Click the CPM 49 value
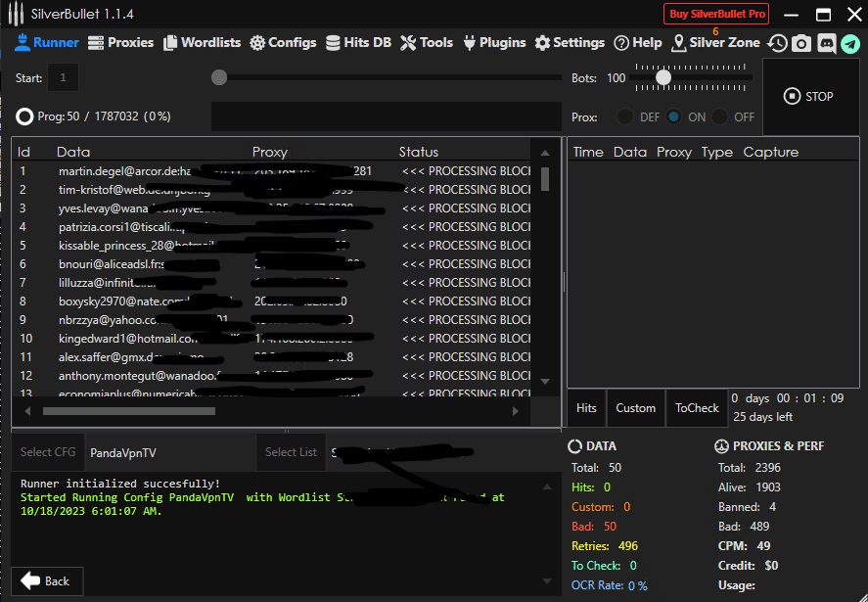The height and width of the screenshot is (602, 868). pyautogui.click(x=763, y=545)
